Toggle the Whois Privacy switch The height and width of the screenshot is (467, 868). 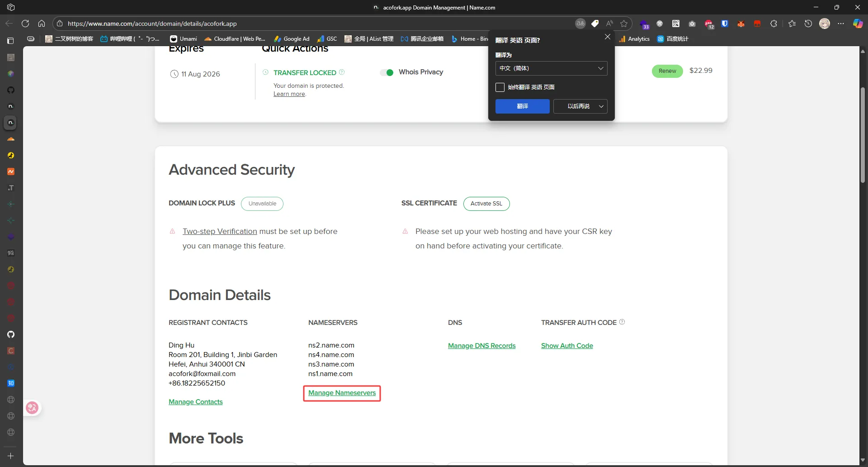click(387, 72)
